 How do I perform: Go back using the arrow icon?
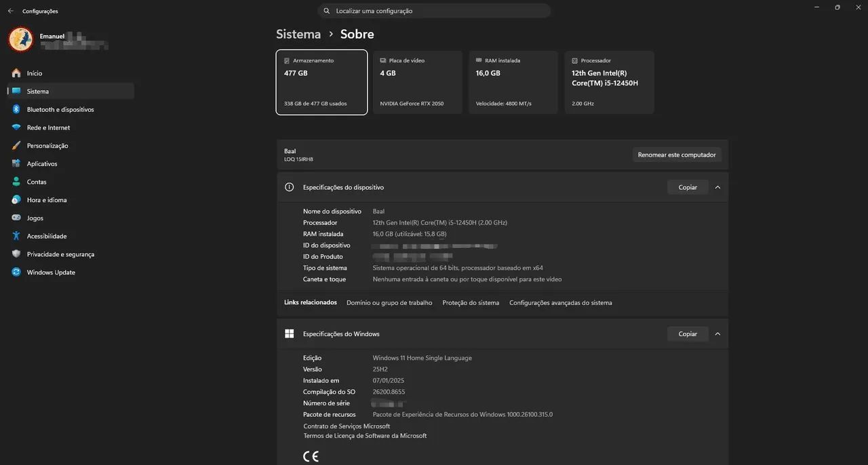click(x=10, y=11)
